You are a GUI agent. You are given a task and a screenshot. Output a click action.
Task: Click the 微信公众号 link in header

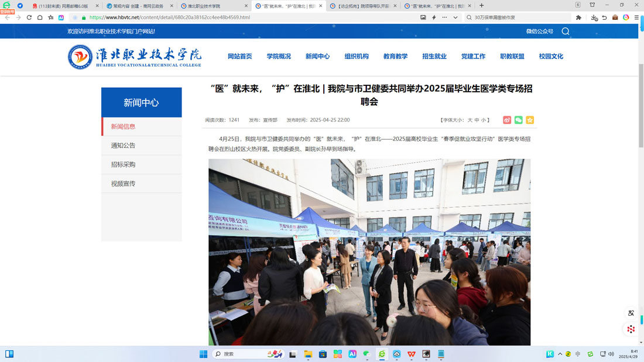click(540, 31)
